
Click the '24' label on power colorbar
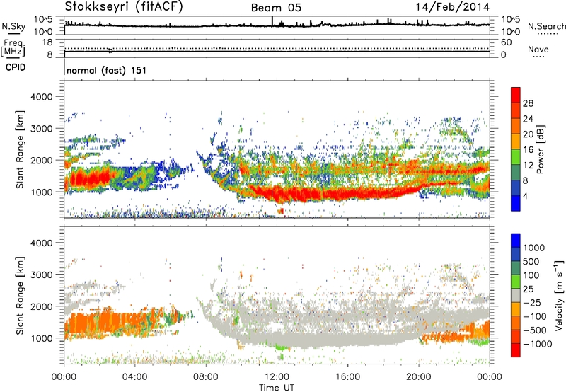click(x=528, y=119)
